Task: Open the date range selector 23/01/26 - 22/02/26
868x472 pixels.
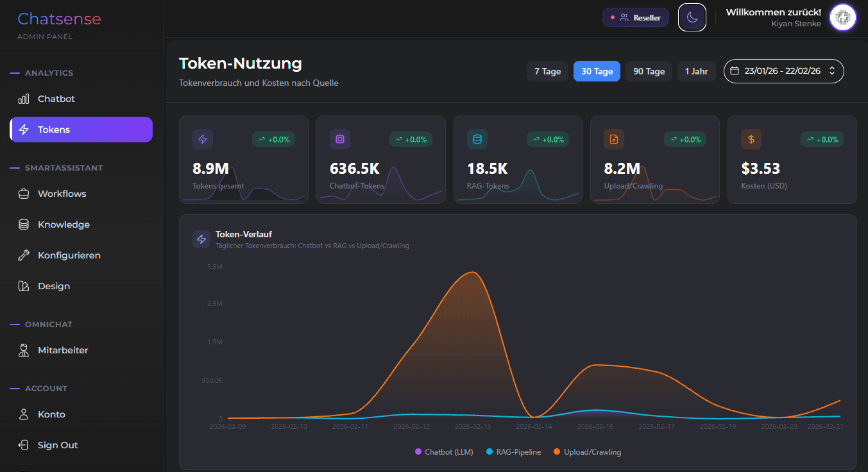Action: pos(783,71)
